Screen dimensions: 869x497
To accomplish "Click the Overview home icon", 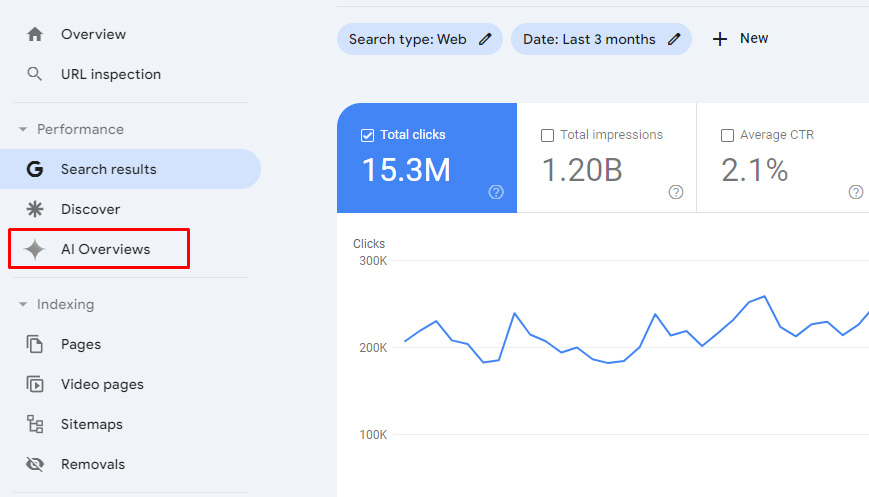I will pyautogui.click(x=35, y=34).
